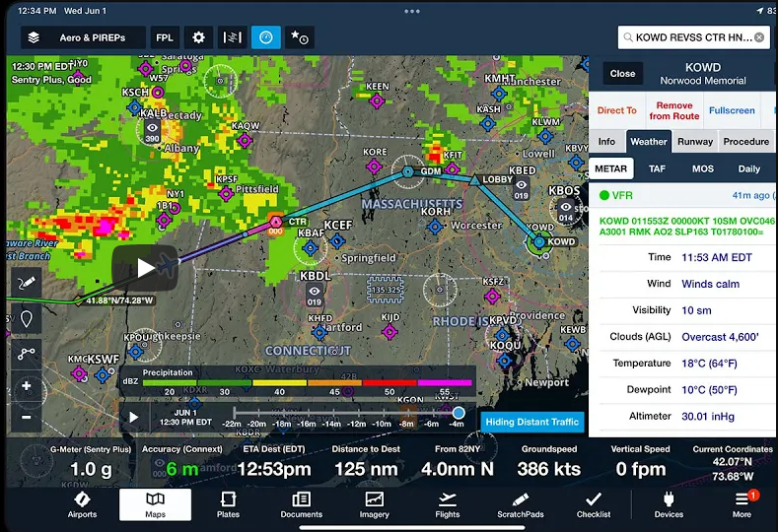Zoom in the map with plus button
This screenshot has height=532, width=778.
[26, 386]
